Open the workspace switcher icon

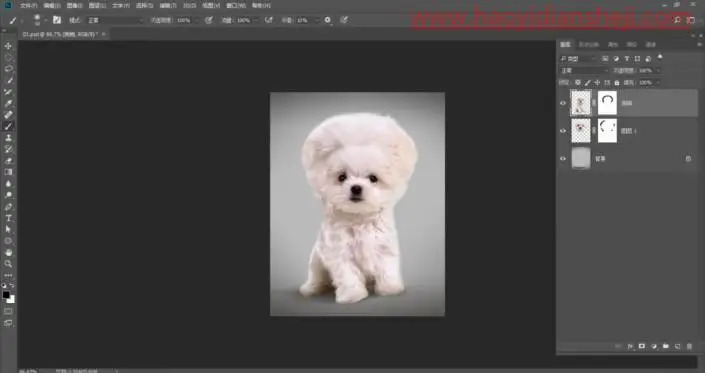[x=691, y=20]
